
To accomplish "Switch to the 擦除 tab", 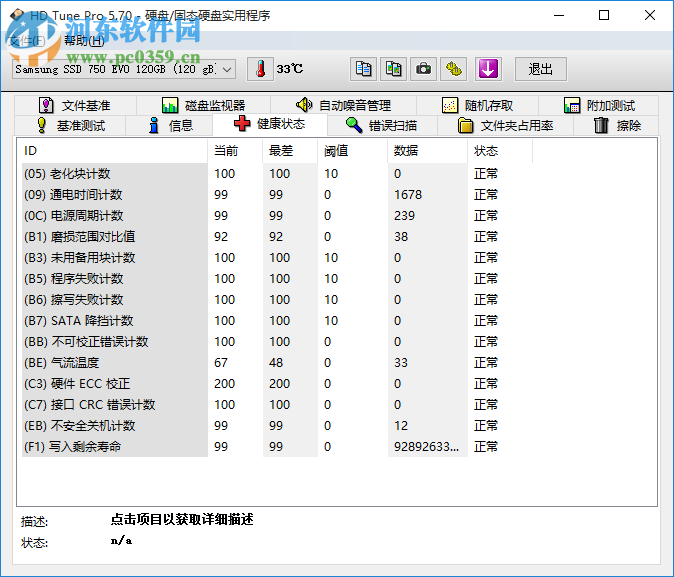I will pyautogui.click(x=616, y=126).
